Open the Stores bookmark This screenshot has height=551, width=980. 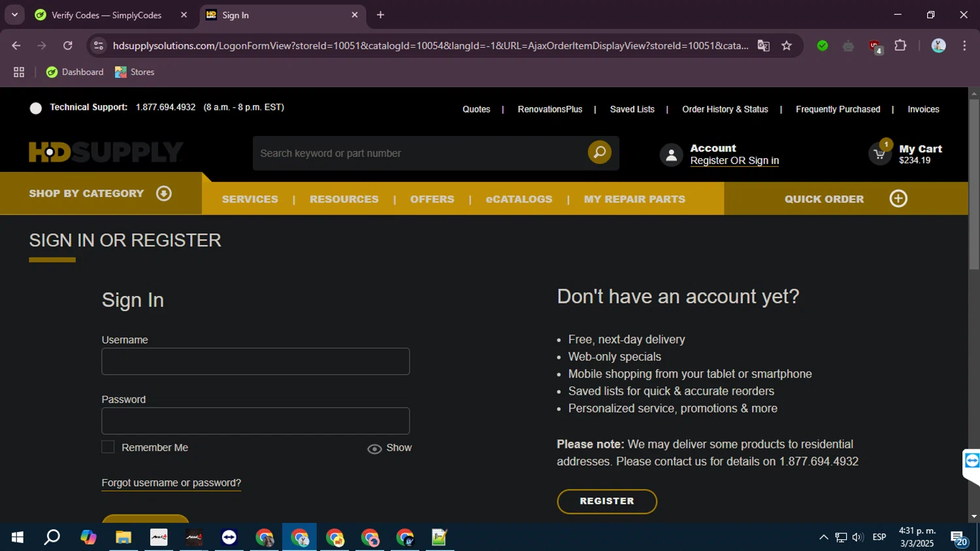coord(135,72)
